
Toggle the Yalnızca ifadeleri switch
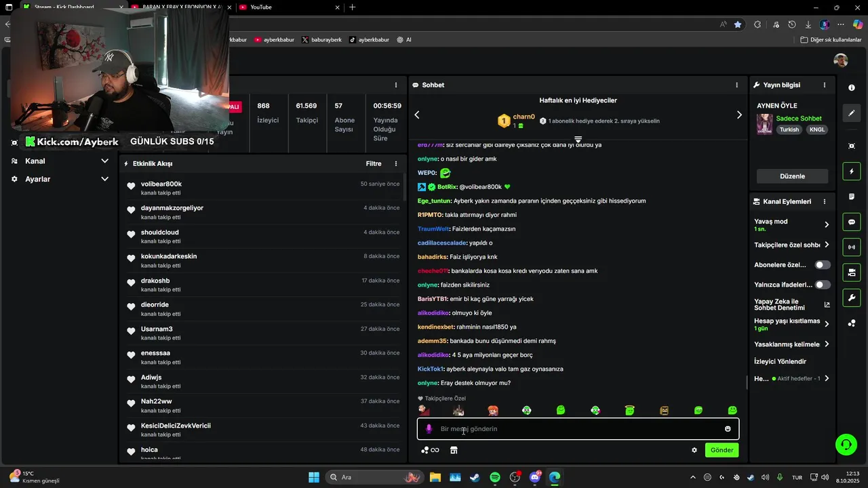[823, 285]
